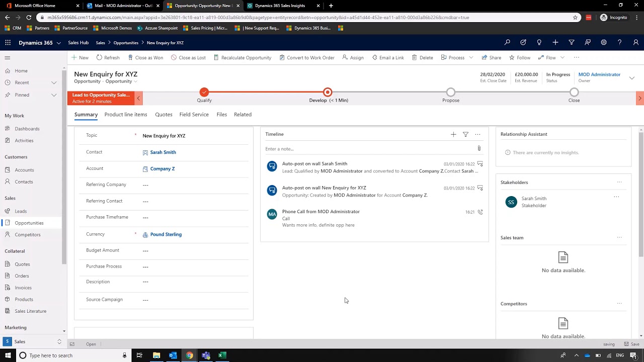
Task: Click the Enter a note field
Action: [x=370, y=149]
